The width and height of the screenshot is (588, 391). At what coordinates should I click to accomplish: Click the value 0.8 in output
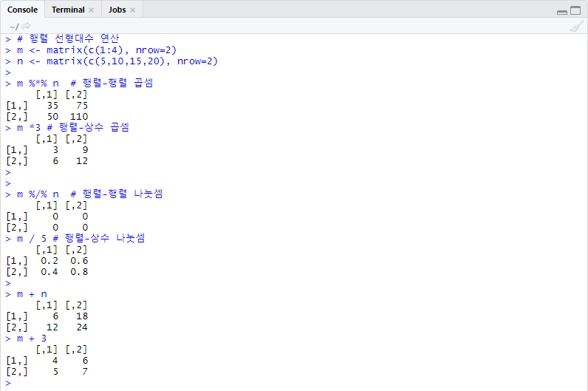(79, 272)
